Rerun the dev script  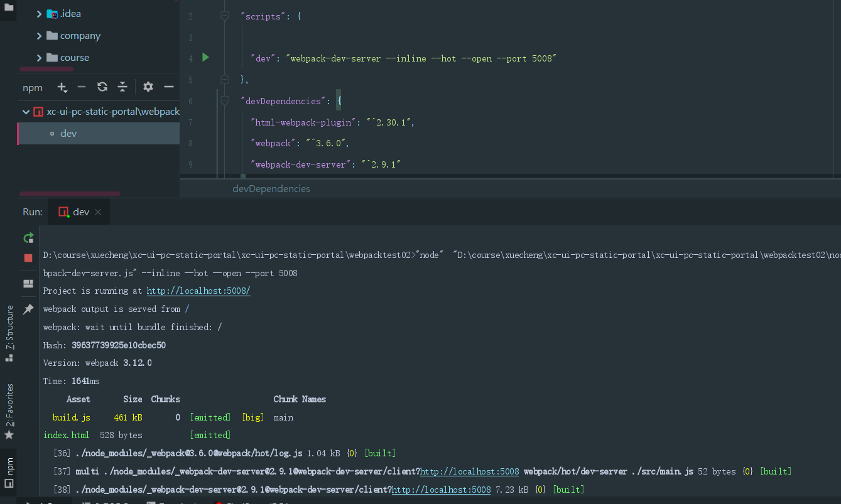tap(28, 238)
